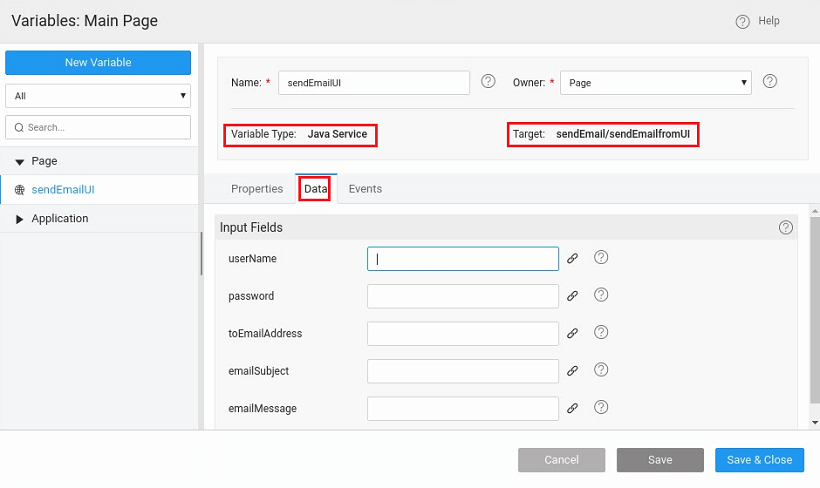
Task: Expand the Application tree section
Action: click(19, 219)
